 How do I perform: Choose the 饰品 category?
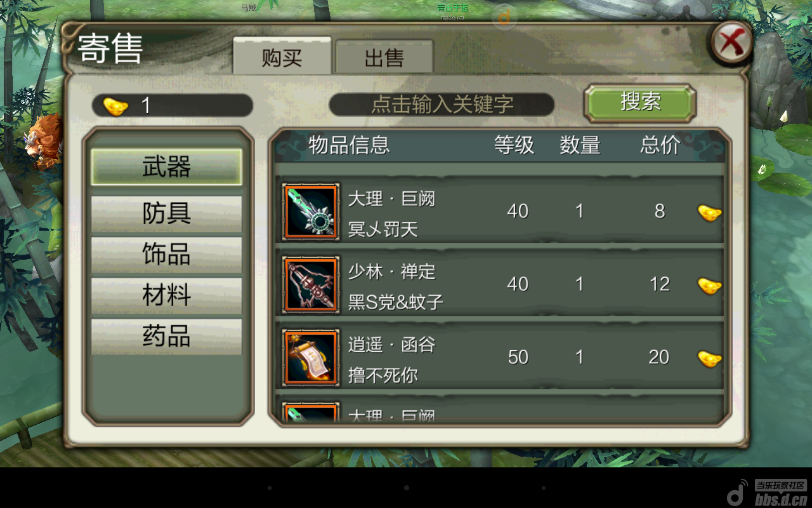tap(166, 255)
